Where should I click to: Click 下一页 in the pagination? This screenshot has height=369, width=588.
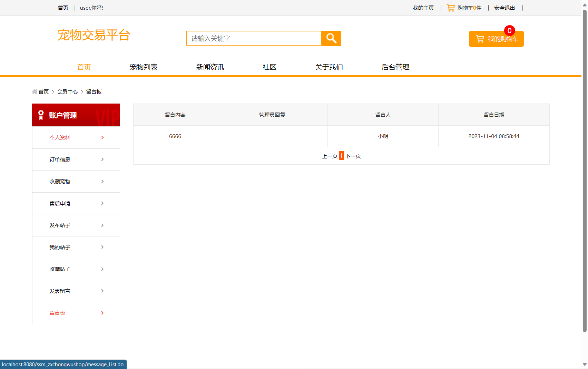353,156
